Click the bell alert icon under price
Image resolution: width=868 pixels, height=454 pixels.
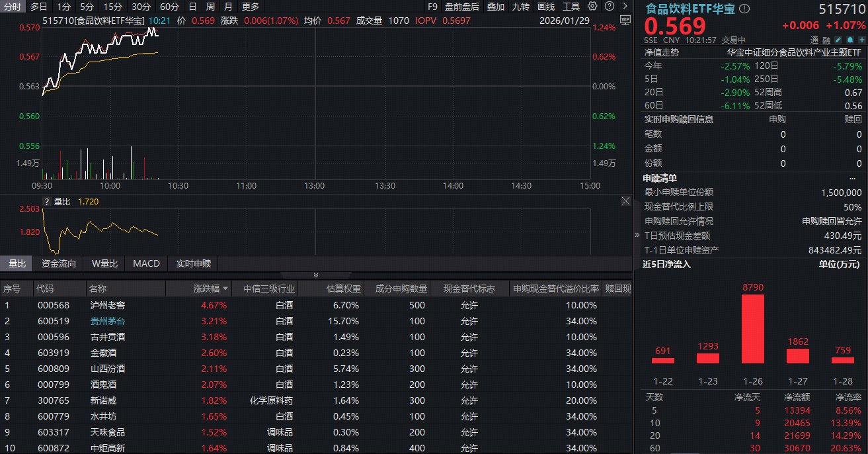pos(850,40)
